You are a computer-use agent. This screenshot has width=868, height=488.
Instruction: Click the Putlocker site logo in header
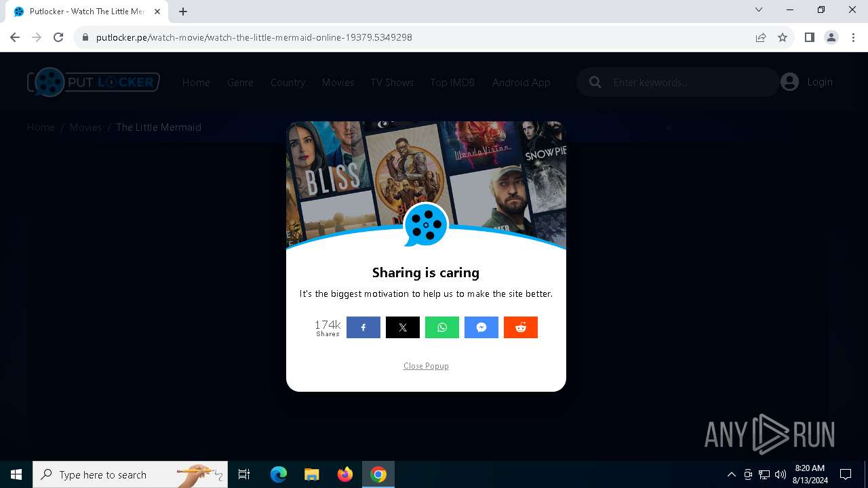point(94,82)
